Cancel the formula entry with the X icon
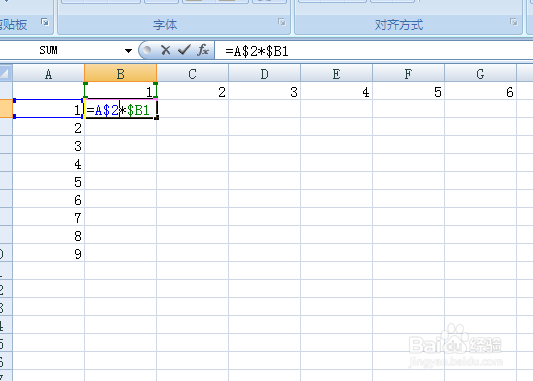Screen dimensions: 533x381 [166, 50]
